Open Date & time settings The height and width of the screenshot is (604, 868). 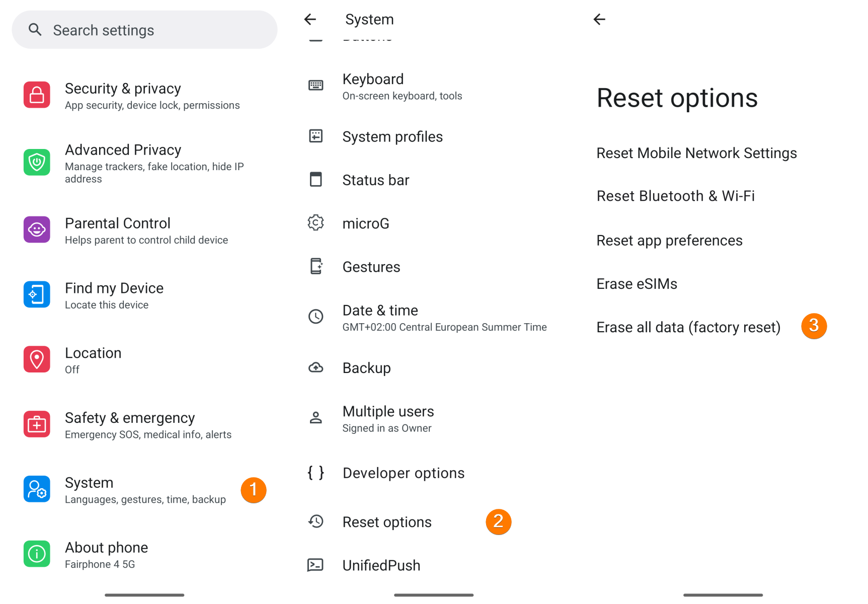444,318
